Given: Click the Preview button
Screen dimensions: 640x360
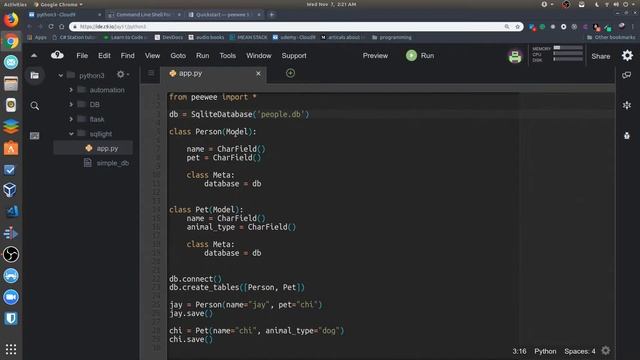Looking at the screenshot, I should [375, 56].
